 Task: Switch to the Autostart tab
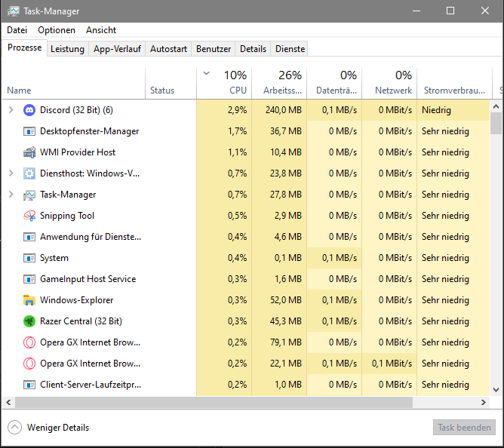(168, 49)
